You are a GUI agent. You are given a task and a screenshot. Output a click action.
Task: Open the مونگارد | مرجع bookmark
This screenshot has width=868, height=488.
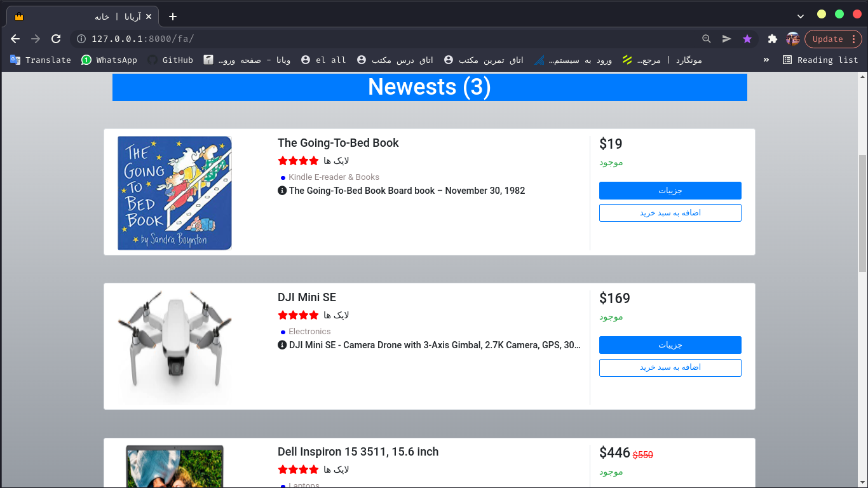click(661, 60)
